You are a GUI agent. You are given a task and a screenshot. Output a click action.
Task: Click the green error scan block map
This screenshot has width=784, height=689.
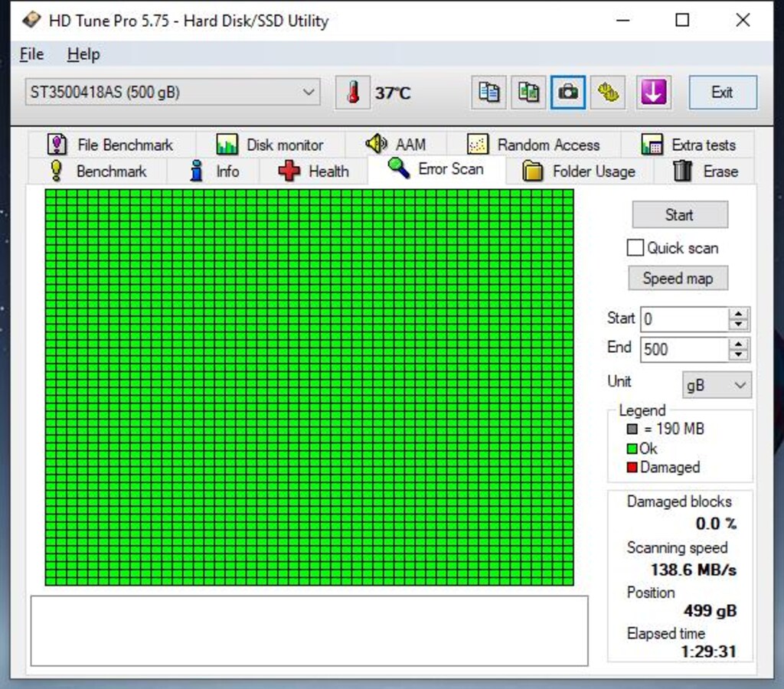309,387
